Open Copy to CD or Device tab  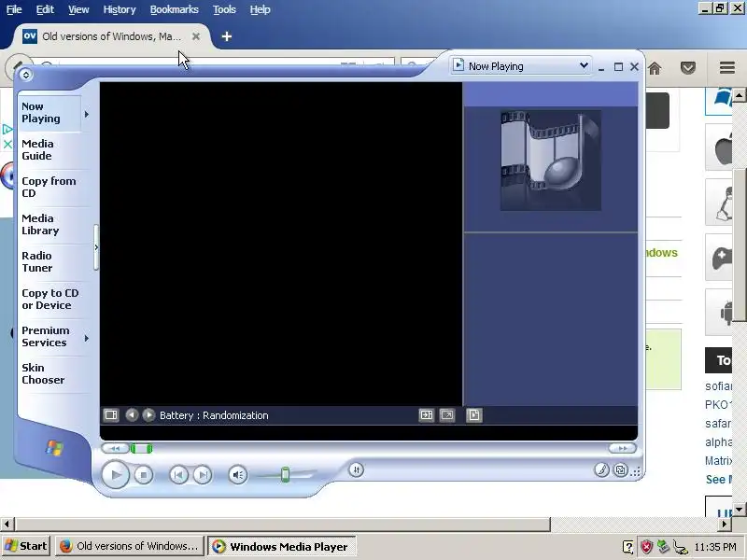(x=50, y=299)
